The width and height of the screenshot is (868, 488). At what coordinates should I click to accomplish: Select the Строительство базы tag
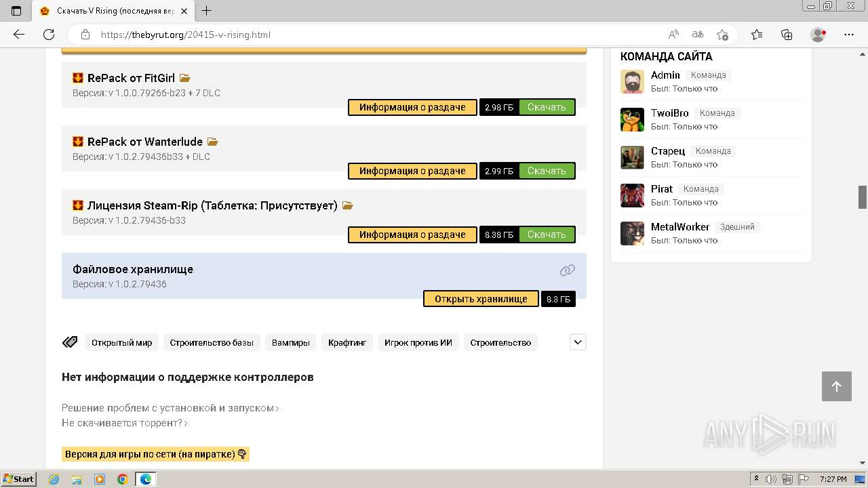tap(212, 342)
